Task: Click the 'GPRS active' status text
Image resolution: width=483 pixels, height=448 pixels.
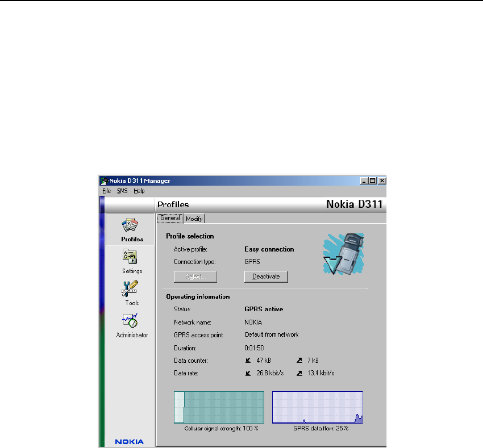Action: click(264, 309)
